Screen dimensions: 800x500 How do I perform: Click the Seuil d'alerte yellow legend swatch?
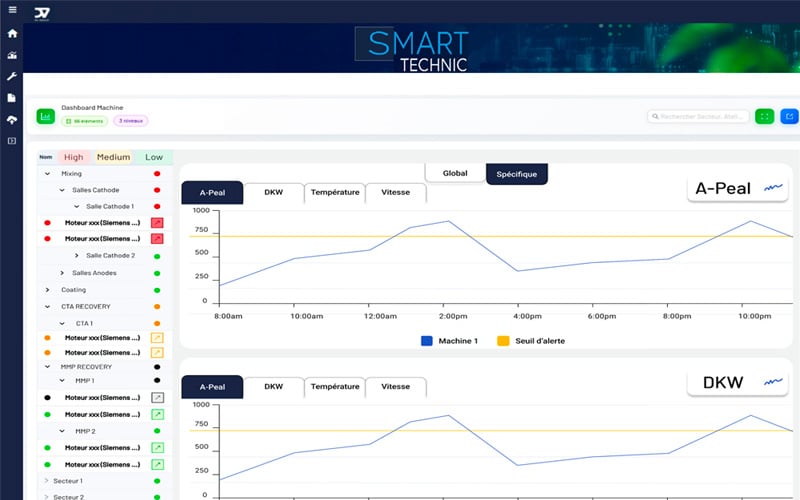click(x=504, y=341)
